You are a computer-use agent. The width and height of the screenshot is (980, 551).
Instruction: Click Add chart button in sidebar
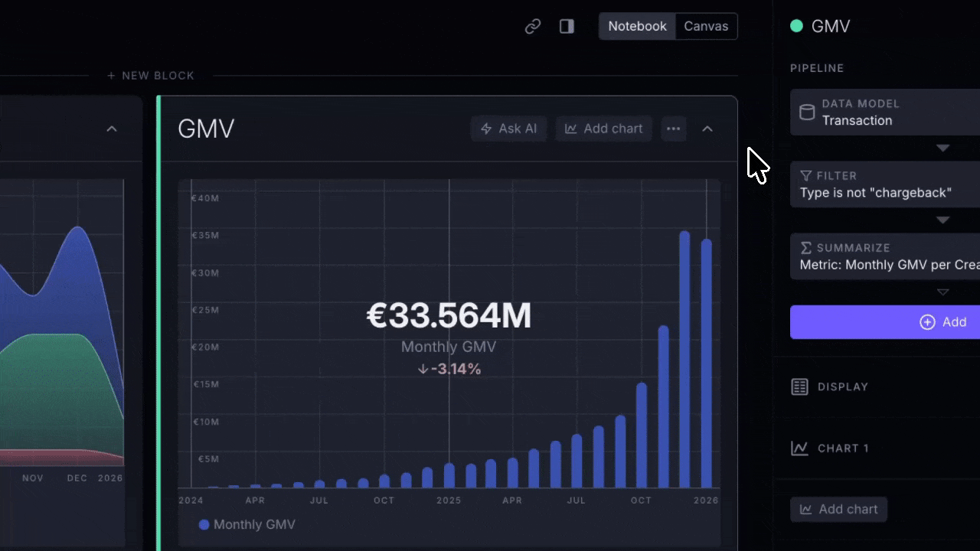838,510
